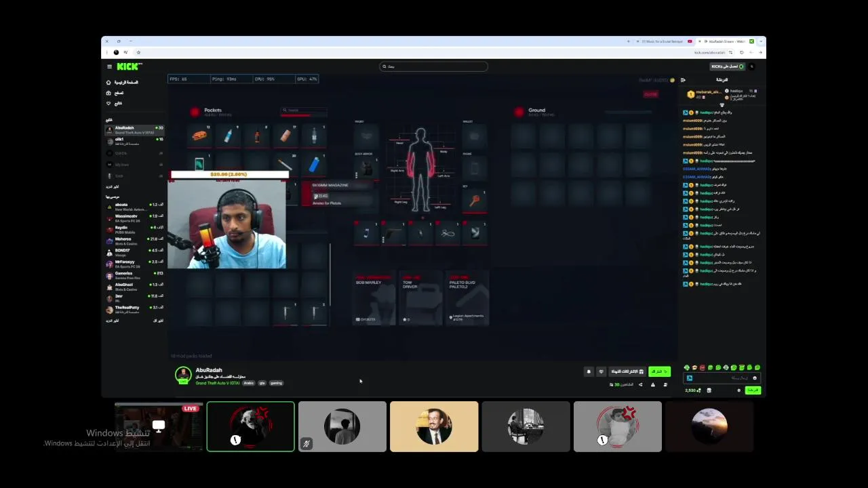Click the red CLOSE inventory button
Screen dimensions: 868x488
pos(650,94)
